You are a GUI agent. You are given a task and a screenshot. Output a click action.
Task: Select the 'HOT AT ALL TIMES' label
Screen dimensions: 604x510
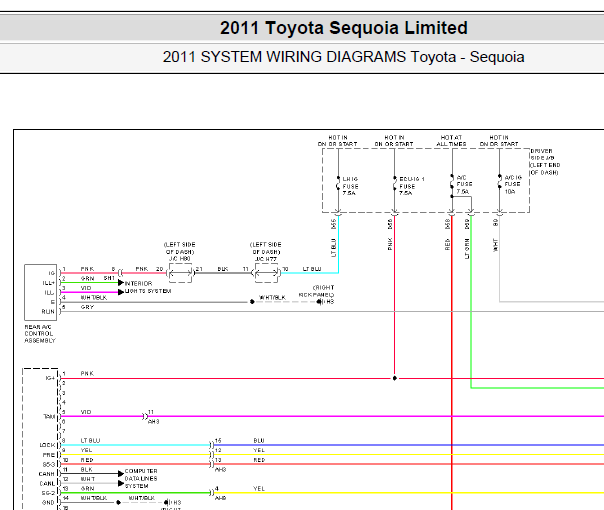coord(451,141)
